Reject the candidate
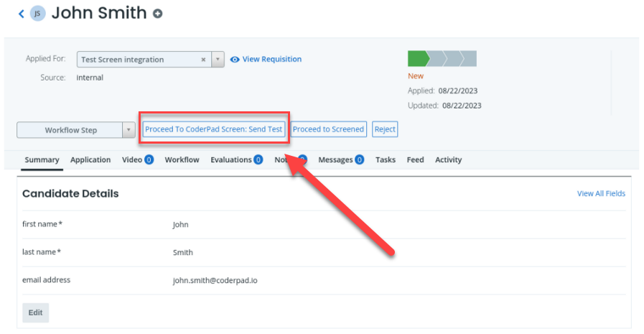 [385, 129]
